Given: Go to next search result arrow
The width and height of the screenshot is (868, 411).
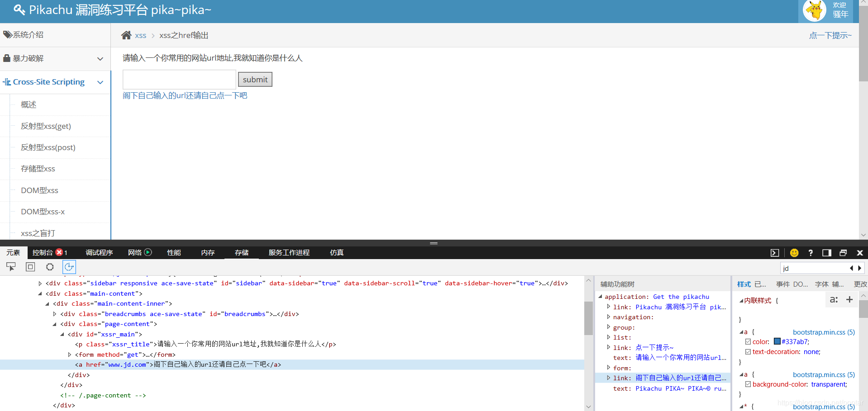Looking at the screenshot, I should pos(860,268).
